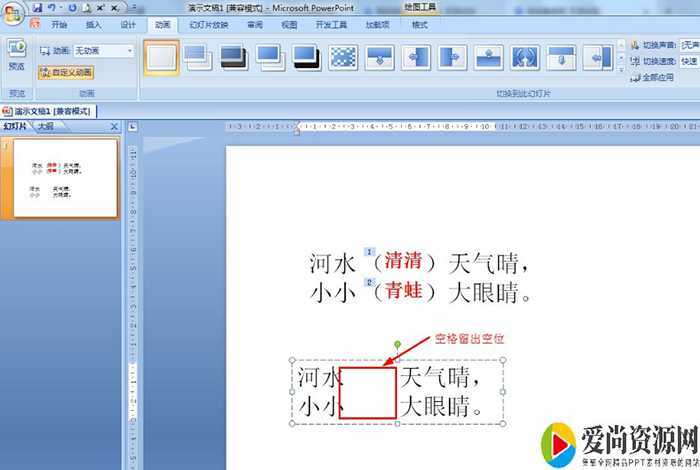Screen dimensions: 700x470
Task: Select slide 1 thumbnail in panel
Action: pyautogui.click(x=64, y=178)
